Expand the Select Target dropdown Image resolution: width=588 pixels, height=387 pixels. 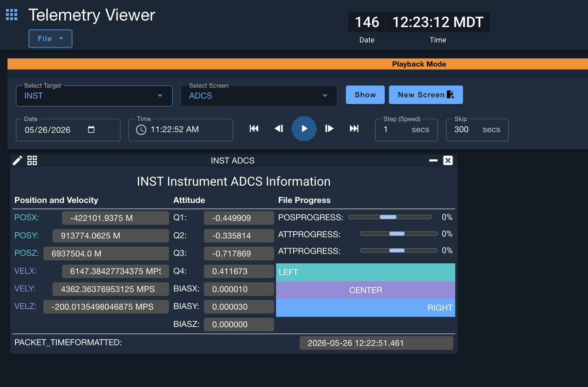point(94,96)
